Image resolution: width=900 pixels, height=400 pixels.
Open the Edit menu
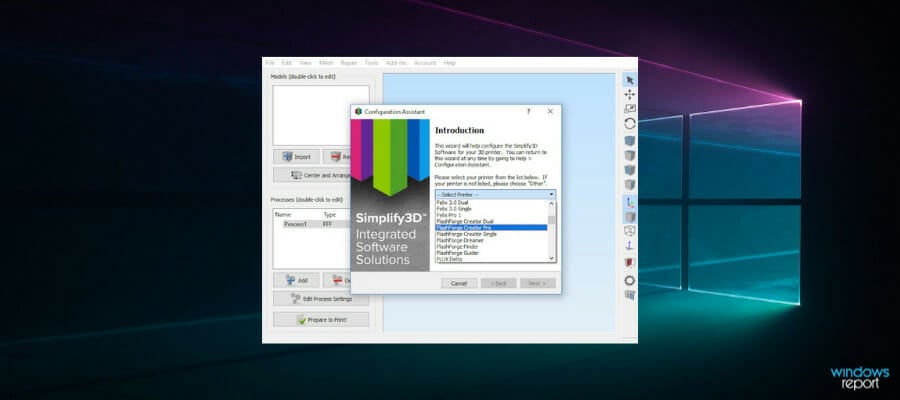tap(286, 63)
